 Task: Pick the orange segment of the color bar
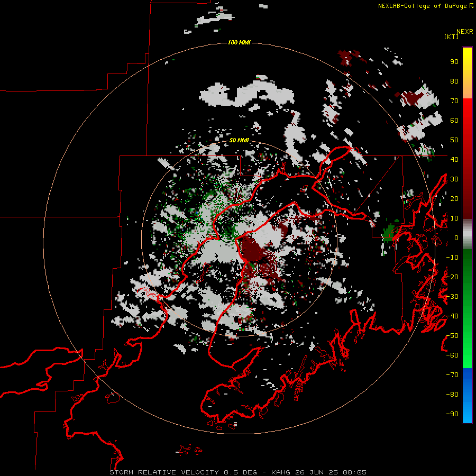(467, 88)
